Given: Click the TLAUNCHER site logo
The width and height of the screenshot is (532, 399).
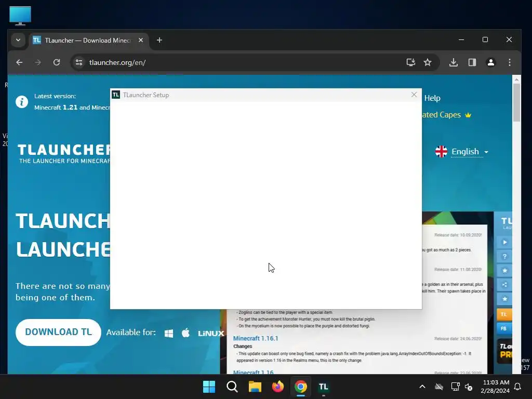Looking at the screenshot, I should pos(64,153).
